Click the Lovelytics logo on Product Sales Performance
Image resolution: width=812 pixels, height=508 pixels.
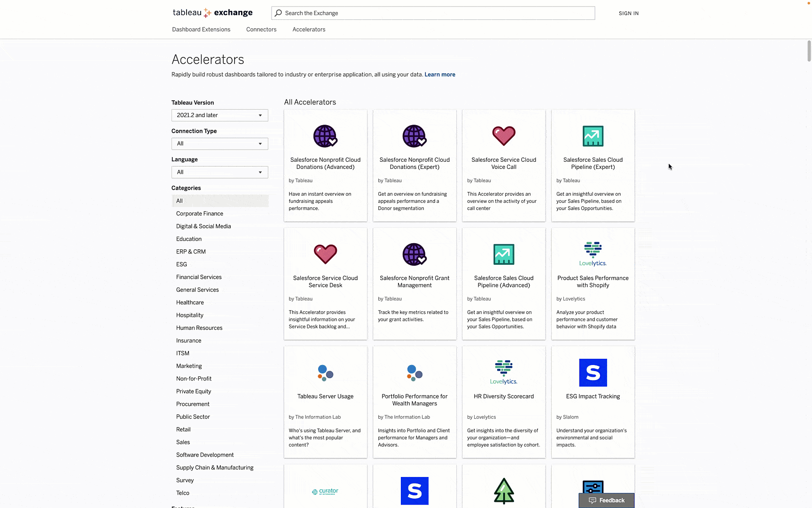pyautogui.click(x=593, y=254)
